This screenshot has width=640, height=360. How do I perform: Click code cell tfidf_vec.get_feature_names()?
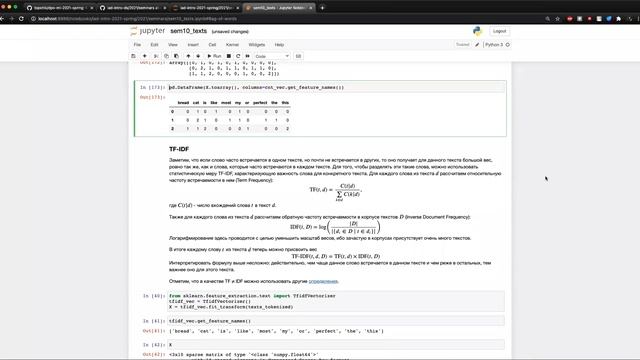pos(336,321)
